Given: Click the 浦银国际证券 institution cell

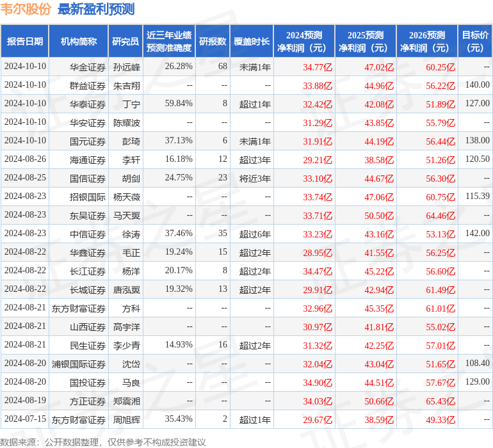Looking at the screenshot, I should coord(79,364).
